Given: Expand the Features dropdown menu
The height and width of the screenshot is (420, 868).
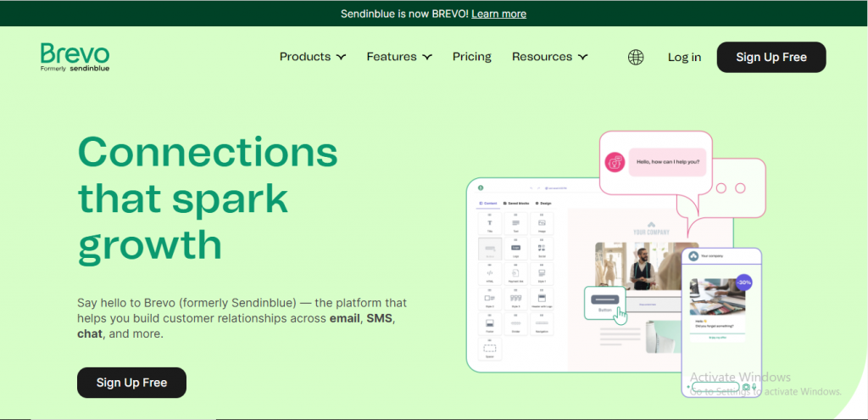Looking at the screenshot, I should coord(399,57).
